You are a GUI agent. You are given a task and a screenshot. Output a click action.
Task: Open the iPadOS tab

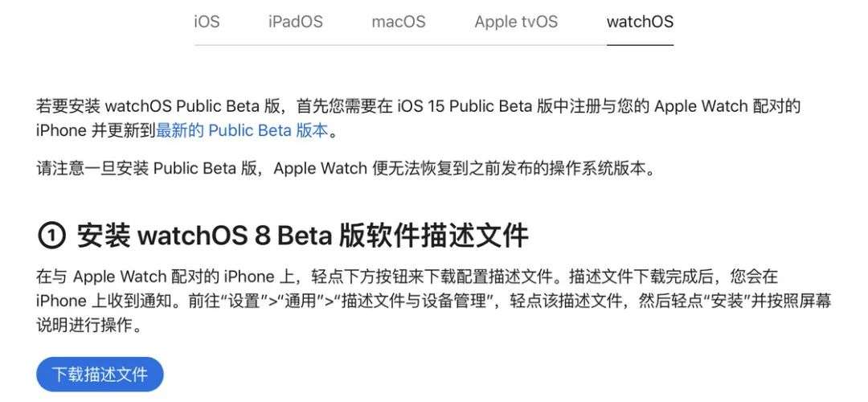pos(295,22)
